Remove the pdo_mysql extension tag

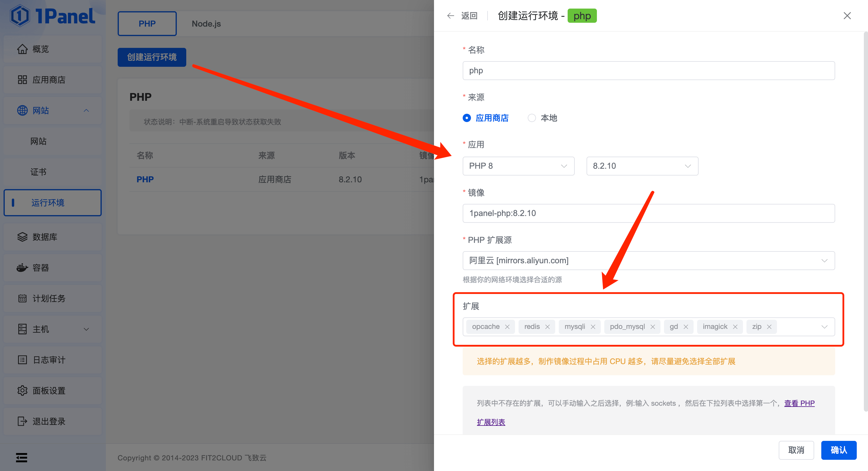[x=653, y=327]
